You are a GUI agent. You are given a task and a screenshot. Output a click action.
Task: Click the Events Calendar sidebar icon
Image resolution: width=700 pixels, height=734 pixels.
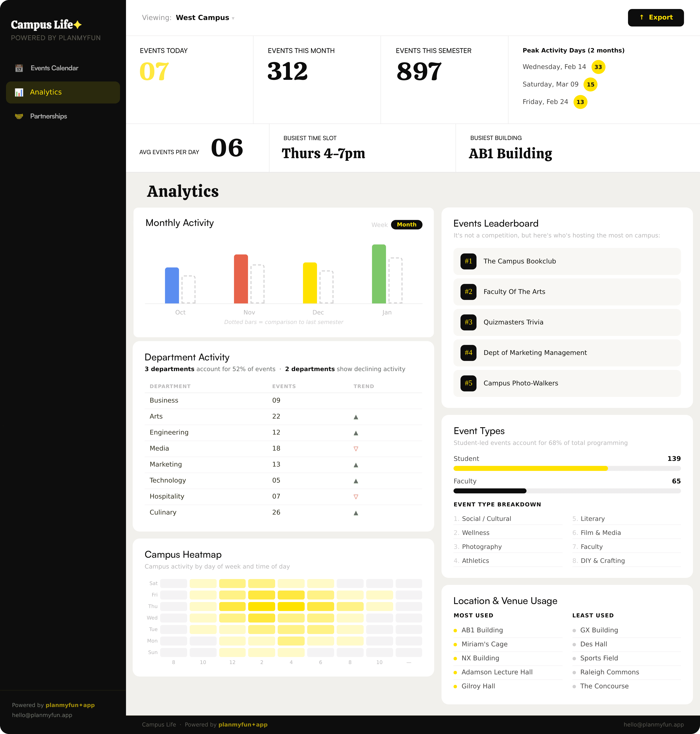click(x=19, y=68)
